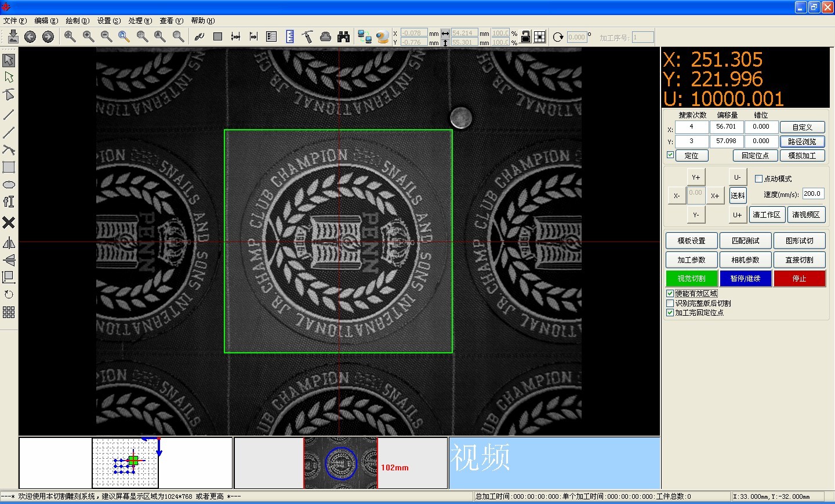The height and width of the screenshot is (504, 835).
Task: Open the 处理(W) menu
Action: (140, 21)
